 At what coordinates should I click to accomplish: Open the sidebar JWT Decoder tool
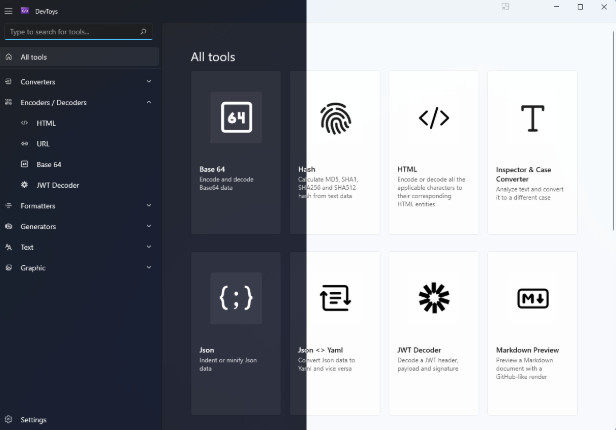80,185
